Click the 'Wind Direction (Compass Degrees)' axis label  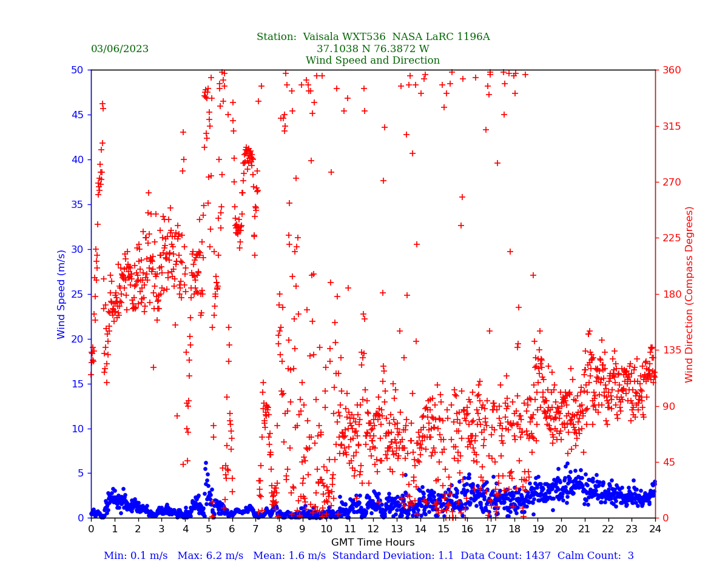689,294
